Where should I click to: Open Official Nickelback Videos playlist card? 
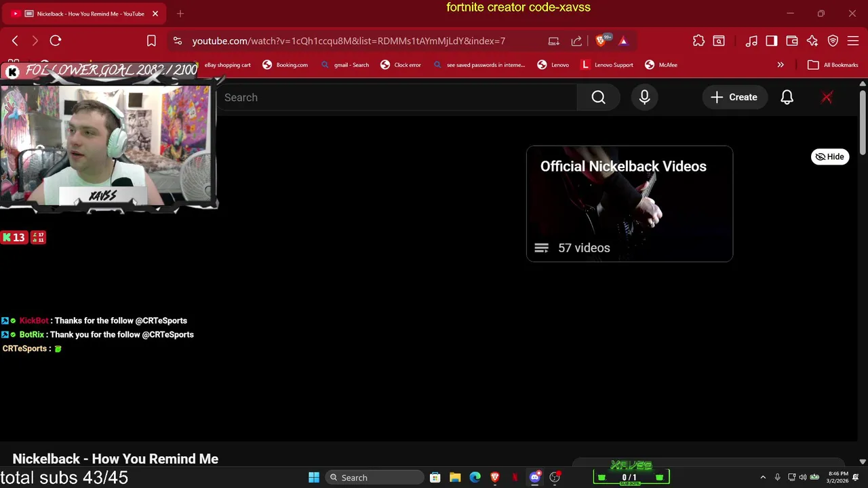pyautogui.click(x=629, y=203)
